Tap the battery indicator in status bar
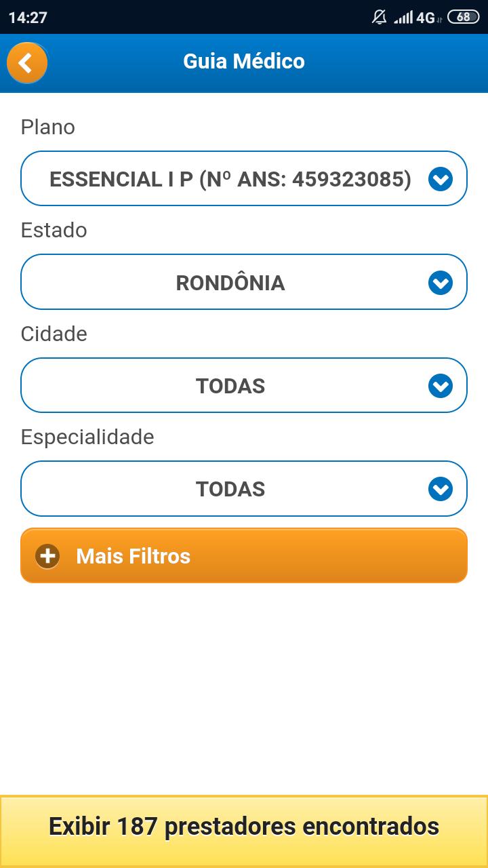 (x=464, y=17)
